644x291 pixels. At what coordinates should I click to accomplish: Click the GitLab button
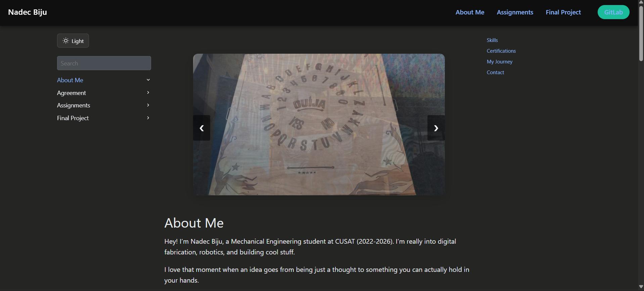point(613,12)
